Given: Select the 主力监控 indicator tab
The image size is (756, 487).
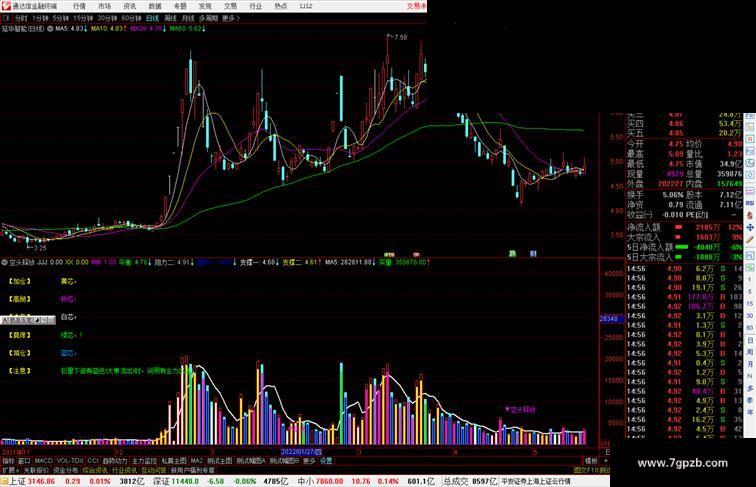Looking at the screenshot, I should click(x=145, y=461).
